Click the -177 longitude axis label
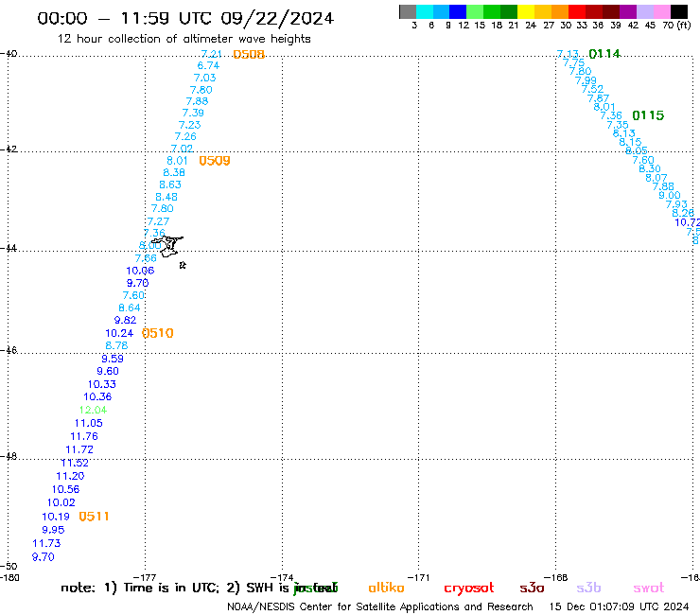This screenshot has width=700, height=615. pyautogui.click(x=145, y=578)
